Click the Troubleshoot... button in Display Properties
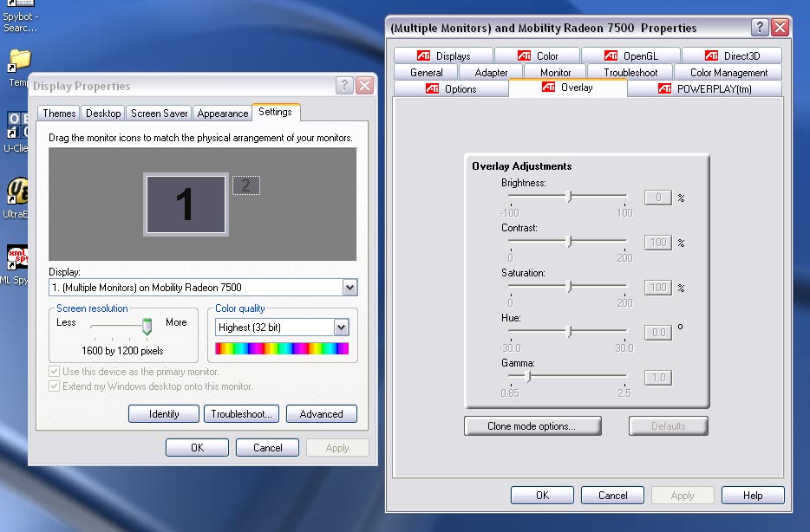The height and width of the screenshot is (532, 810). click(x=241, y=414)
